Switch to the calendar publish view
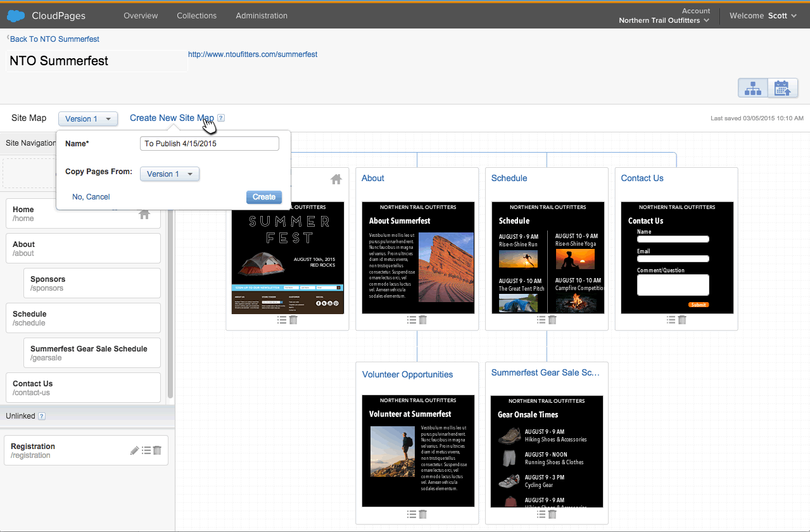Image resolution: width=810 pixels, height=532 pixels. pos(783,88)
